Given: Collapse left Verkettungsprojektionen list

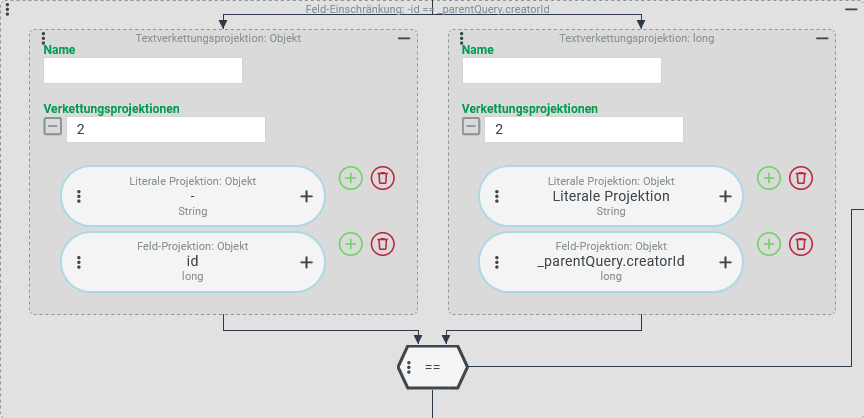Looking at the screenshot, I should (x=53, y=127).
